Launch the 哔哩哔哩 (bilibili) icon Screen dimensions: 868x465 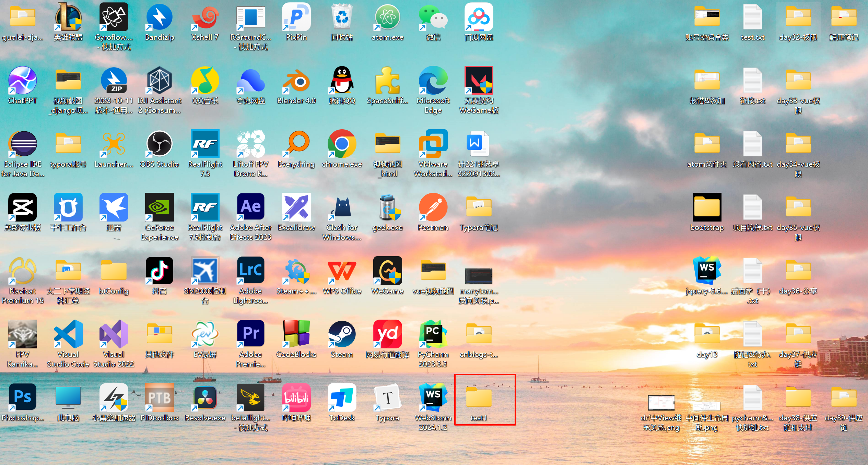[x=296, y=398]
